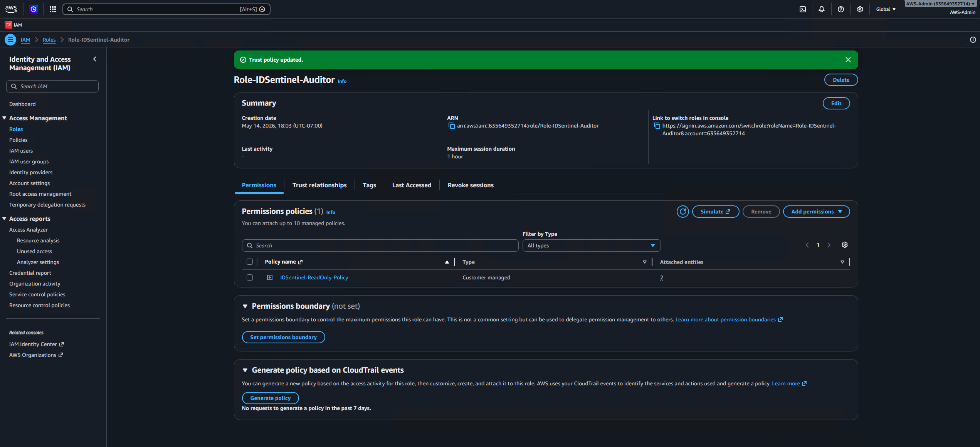
Task: Open Add permissions dropdown
Action: click(816, 212)
